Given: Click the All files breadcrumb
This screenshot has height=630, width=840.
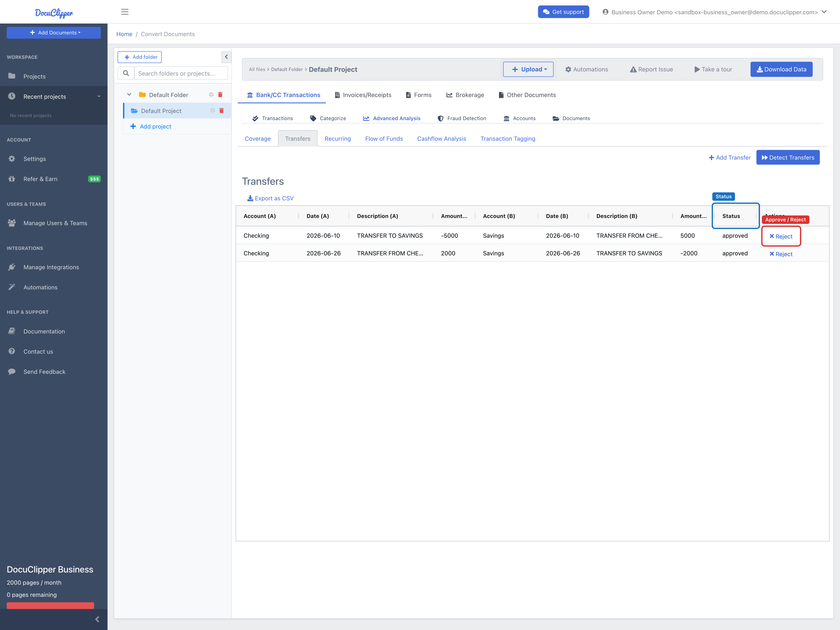Looking at the screenshot, I should (x=257, y=70).
